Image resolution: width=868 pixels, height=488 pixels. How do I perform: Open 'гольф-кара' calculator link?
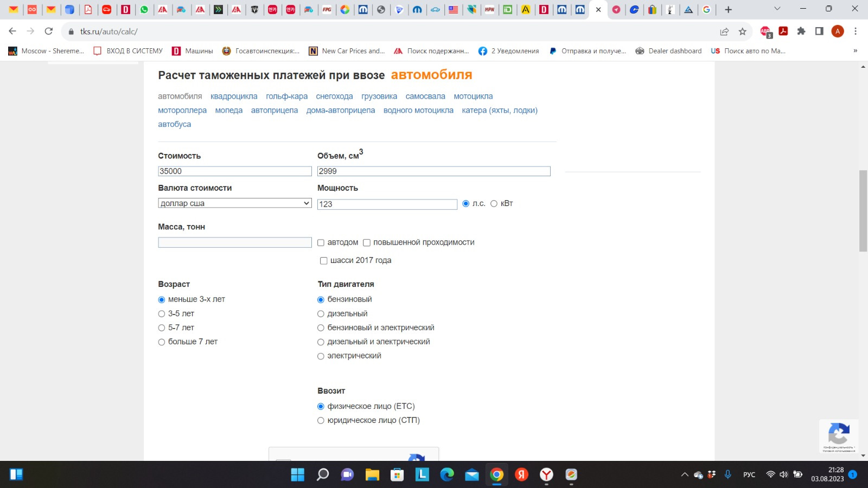coord(286,96)
